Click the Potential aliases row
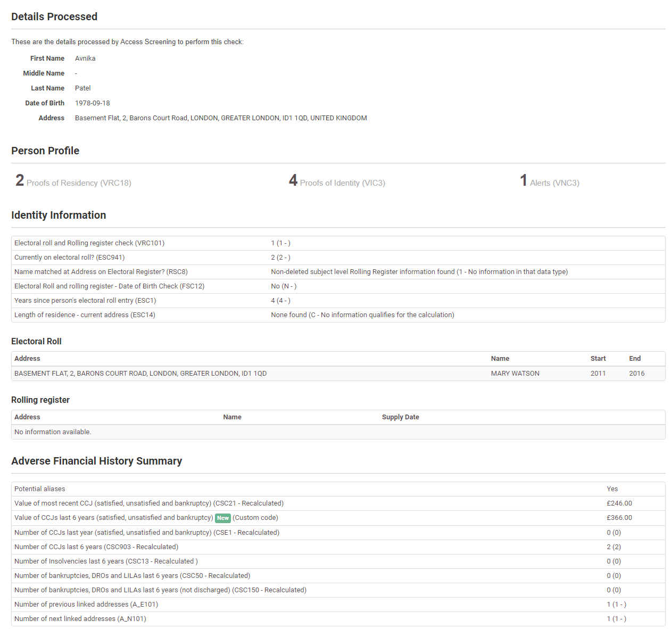This screenshot has width=672, height=629. click(x=40, y=489)
